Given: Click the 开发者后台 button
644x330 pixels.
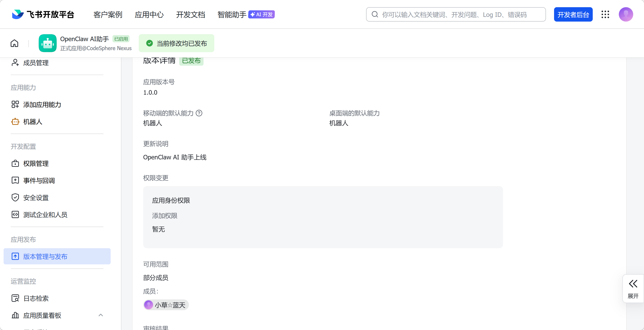Looking at the screenshot, I should [573, 14].
